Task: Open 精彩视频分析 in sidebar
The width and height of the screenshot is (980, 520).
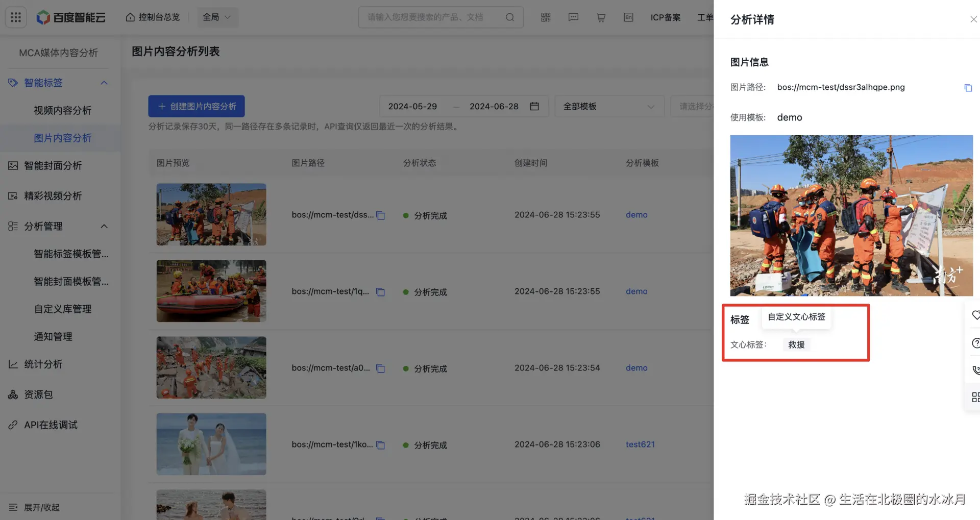Action: pos(53,196)
